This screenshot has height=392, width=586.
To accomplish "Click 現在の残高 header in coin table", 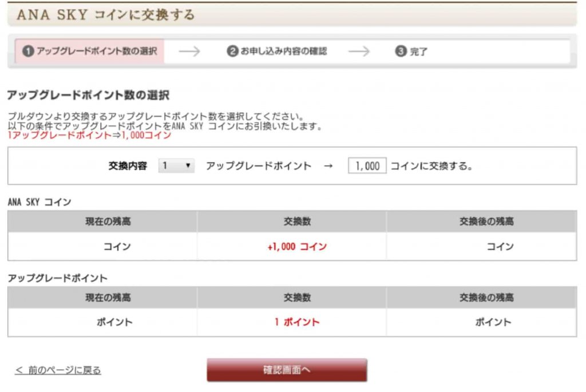I will click(108, 221).
